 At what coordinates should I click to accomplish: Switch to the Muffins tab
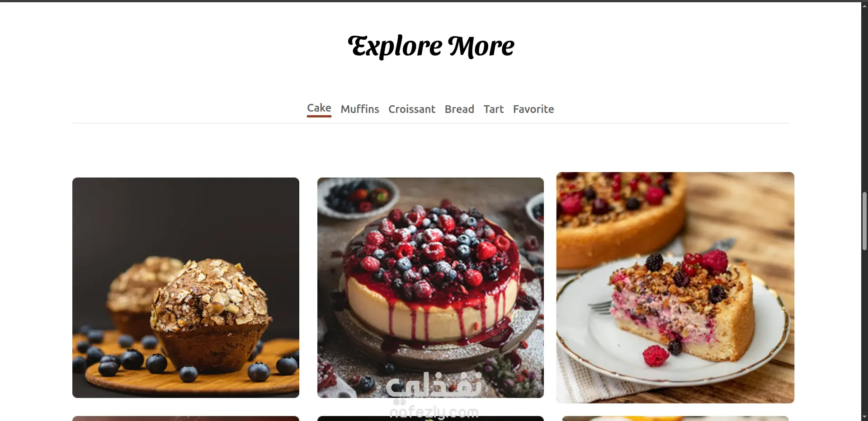coord(360,109)
